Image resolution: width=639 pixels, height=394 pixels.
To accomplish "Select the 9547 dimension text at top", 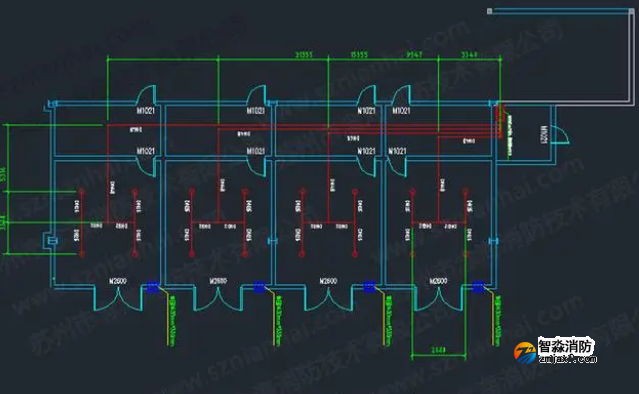I will click(x=414, y=55).
